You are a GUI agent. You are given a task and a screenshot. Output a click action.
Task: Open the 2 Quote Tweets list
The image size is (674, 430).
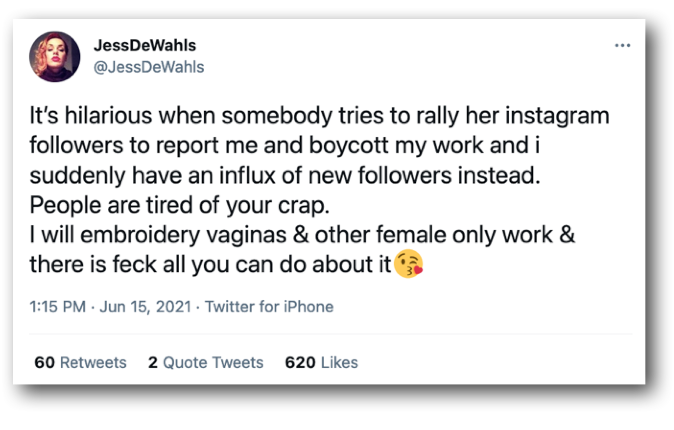tap(205, 362)
